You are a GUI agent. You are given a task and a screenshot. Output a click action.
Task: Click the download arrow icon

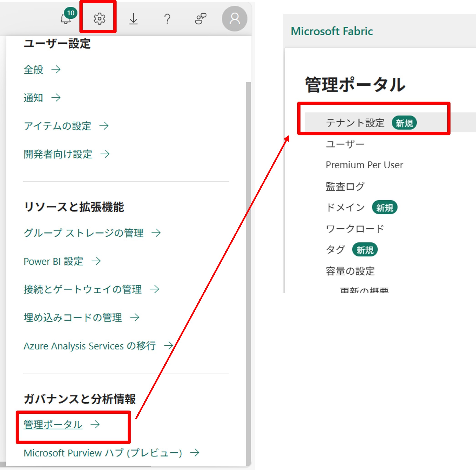[x=133, y=19]
